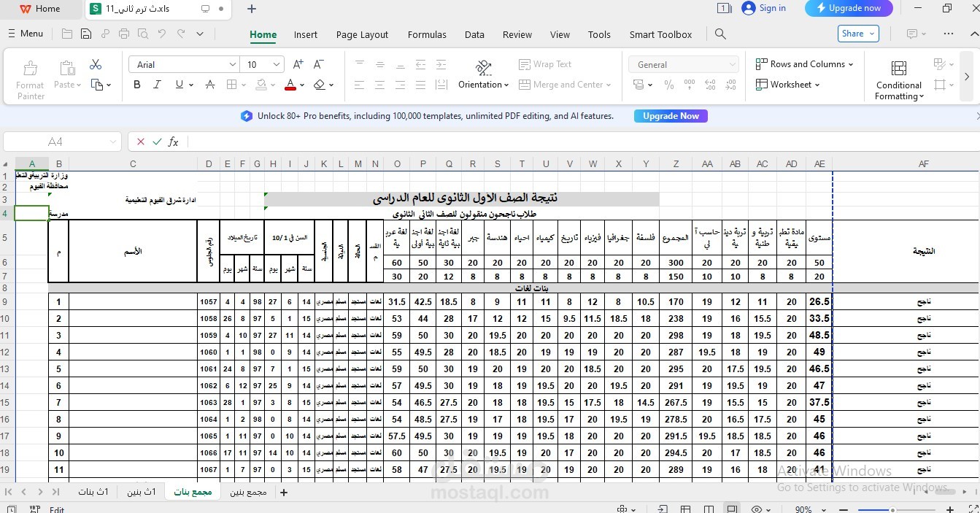Toggle align left
The image size is (980, 513).
point(359,85)
